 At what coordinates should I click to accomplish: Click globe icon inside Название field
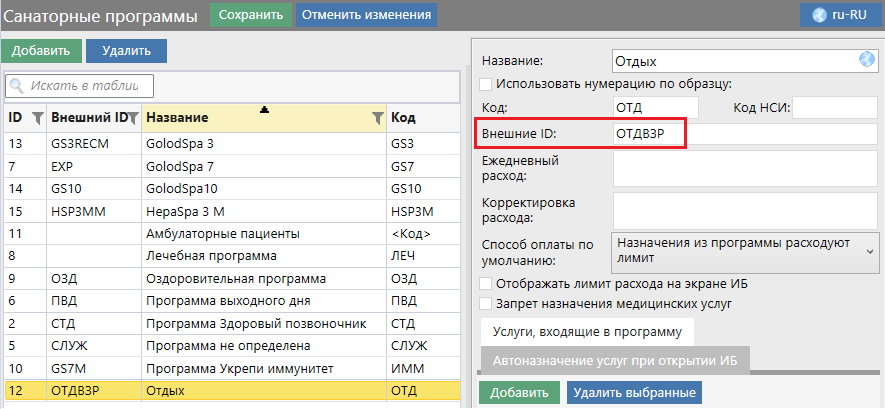[x=867, y=60]
